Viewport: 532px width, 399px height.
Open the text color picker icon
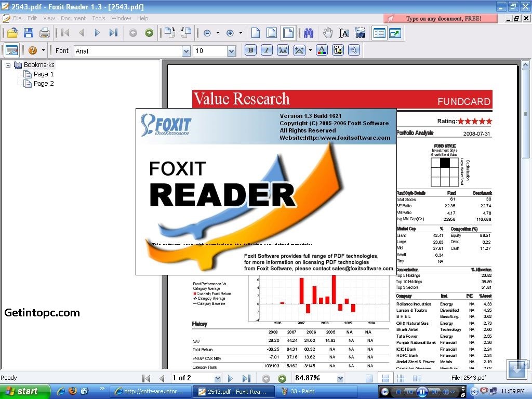pos(322,50)
